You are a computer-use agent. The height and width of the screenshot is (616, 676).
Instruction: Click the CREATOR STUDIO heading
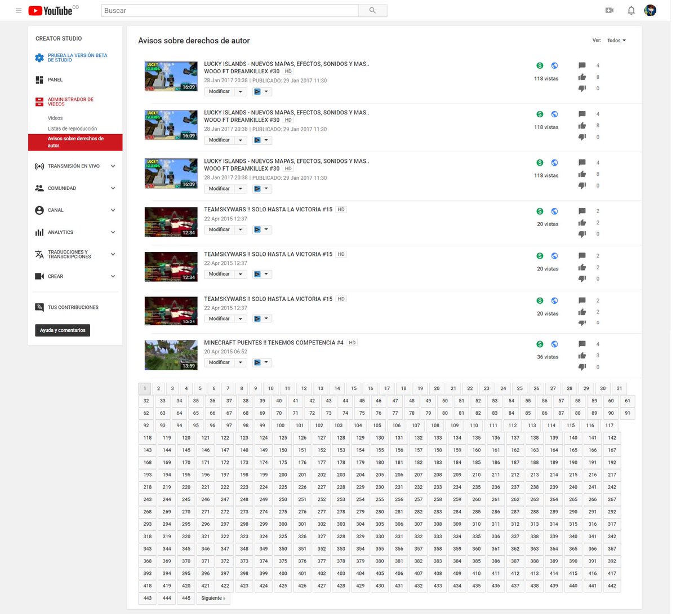tap(59, 39)
